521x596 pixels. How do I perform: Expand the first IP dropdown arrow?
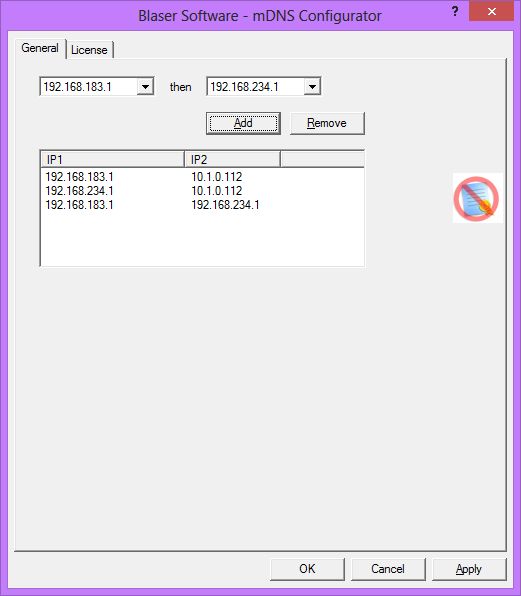(145, 87)
